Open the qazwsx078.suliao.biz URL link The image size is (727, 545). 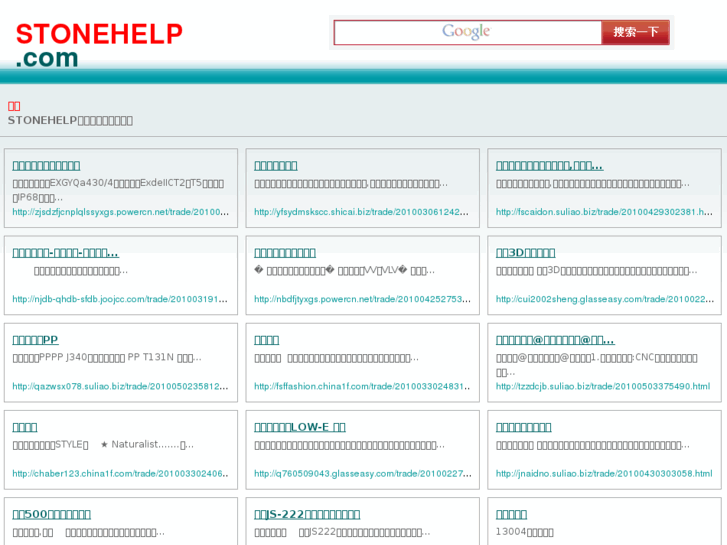pos(120,386)
